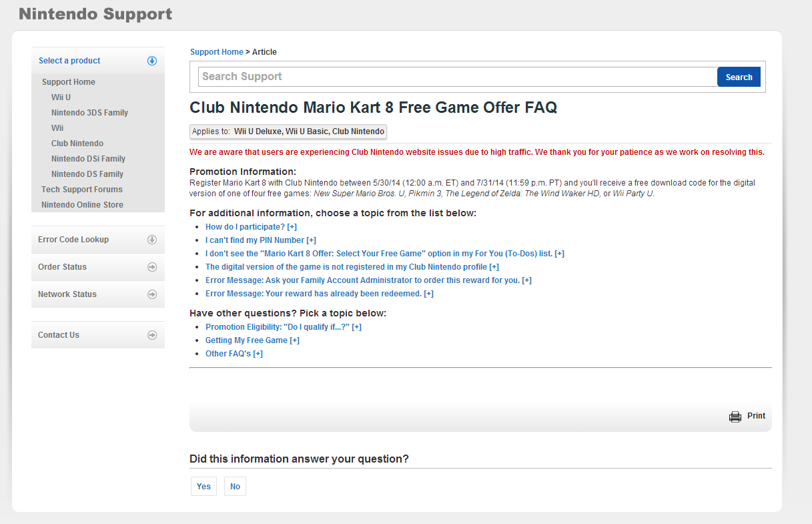Open Wii U in the product sidebar
This screenshot has height=524, width=812.
[x=61, y=97]
